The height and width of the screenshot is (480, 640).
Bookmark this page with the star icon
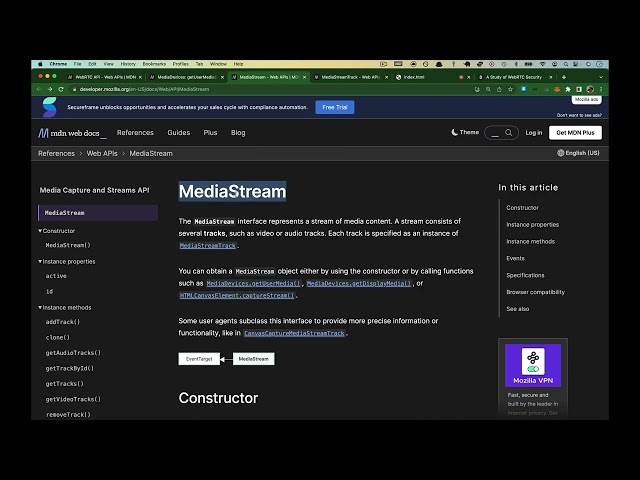(x=510, y=89)
